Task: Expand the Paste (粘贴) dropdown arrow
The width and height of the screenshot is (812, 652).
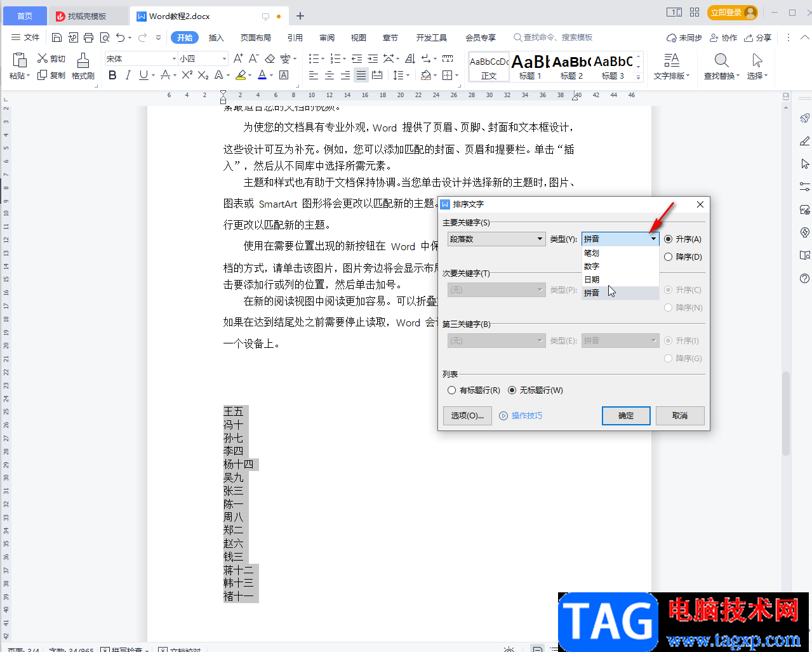Action: 28,76
